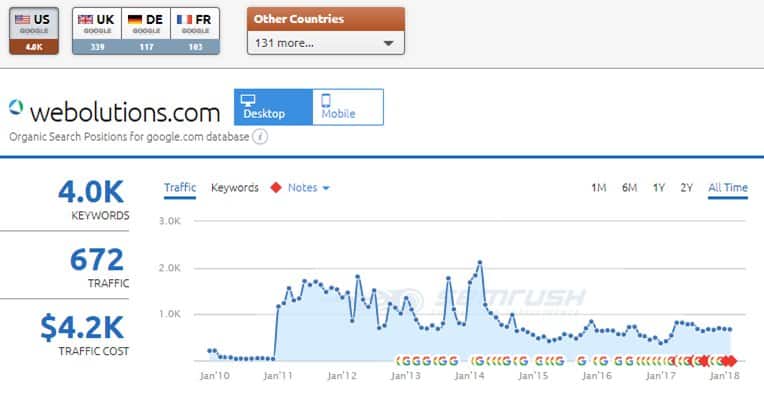
Task: Select the US Google database button
Action: (34, 31)
